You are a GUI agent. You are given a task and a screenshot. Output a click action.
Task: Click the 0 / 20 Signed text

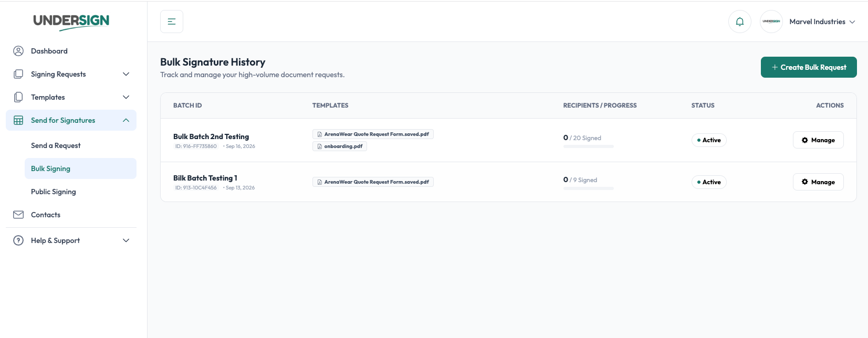click(x=582, y=138)
